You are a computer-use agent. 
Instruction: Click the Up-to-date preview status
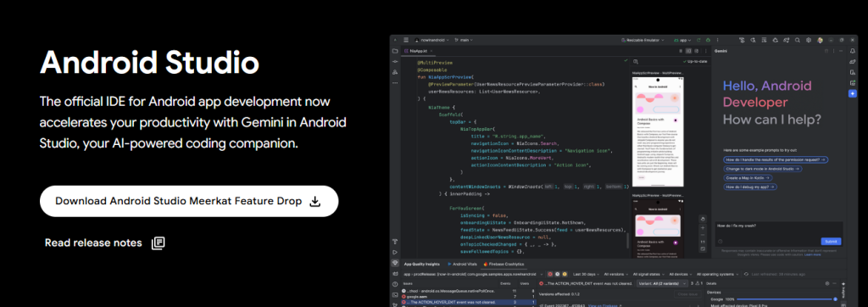point(695,62)
